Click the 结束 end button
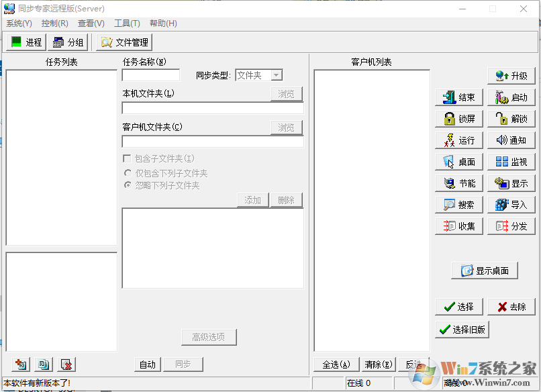Image resolution: width=541 pixels, height=392 pixels. 459,97
